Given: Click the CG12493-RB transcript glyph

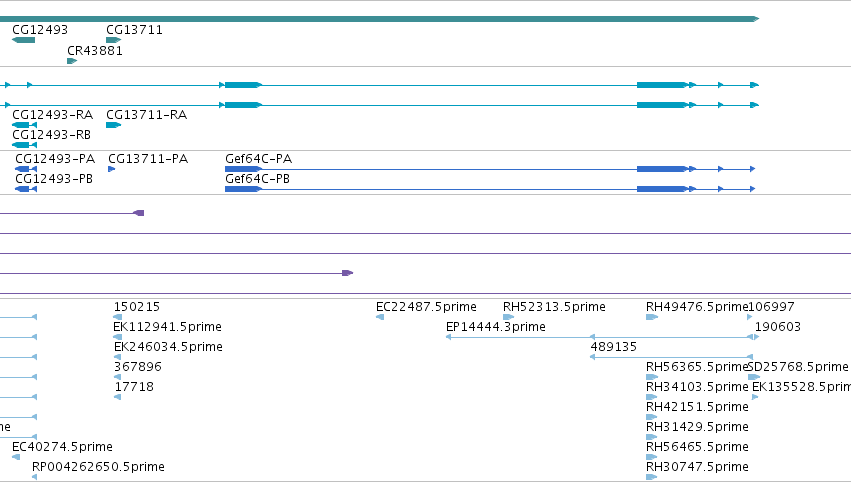Looking at the screenshot, I should coord(24,145).
